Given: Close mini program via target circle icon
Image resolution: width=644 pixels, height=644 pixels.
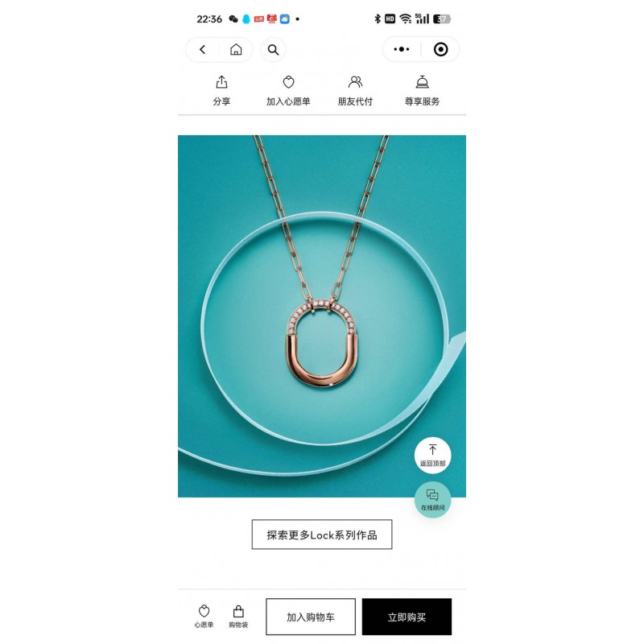Looking at the screenshot, I should point(440,49).
